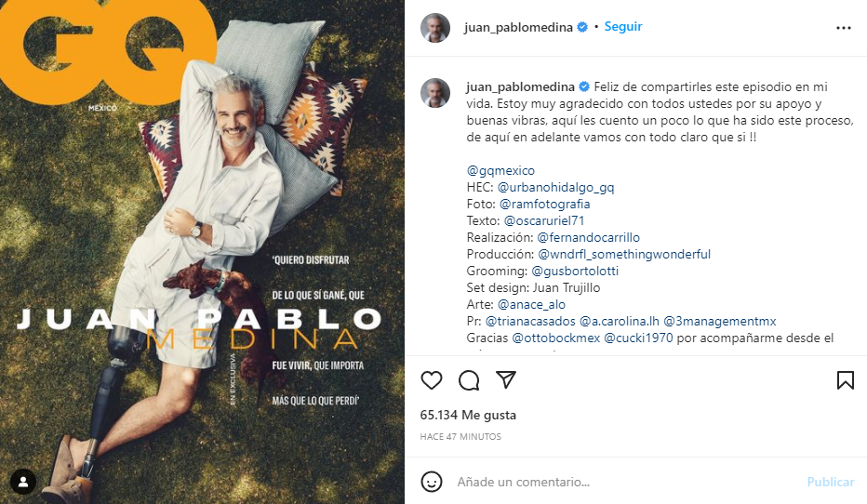The width and height of the screenshot is (867, 504).
Task: View the 65.134 Me gusta likes list
Action: click(x=468, y=415)
